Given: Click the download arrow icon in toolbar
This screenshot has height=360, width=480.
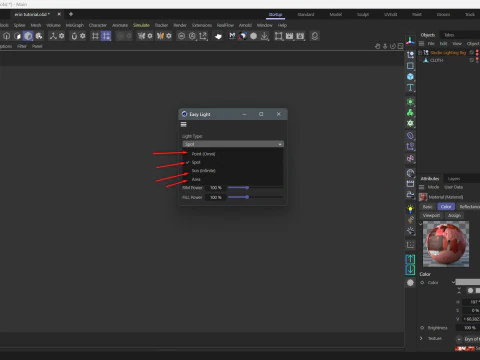Looking at the screenshot, I should click(x=264, y=36).
